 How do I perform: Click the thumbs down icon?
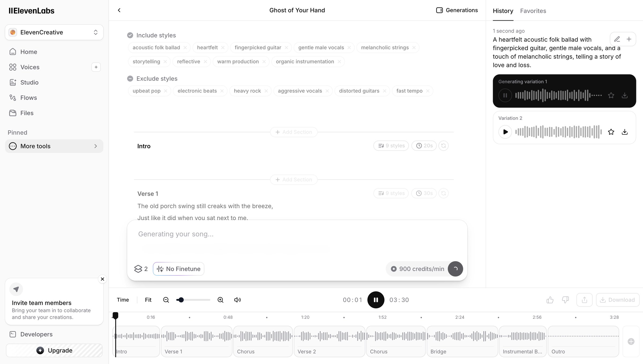coord(565,300)
